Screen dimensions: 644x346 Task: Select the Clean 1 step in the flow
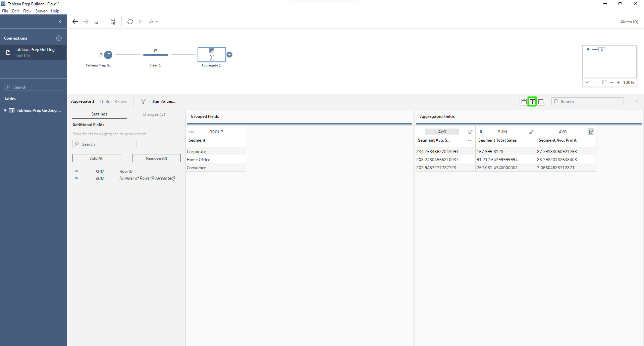(x=156, y=55)
